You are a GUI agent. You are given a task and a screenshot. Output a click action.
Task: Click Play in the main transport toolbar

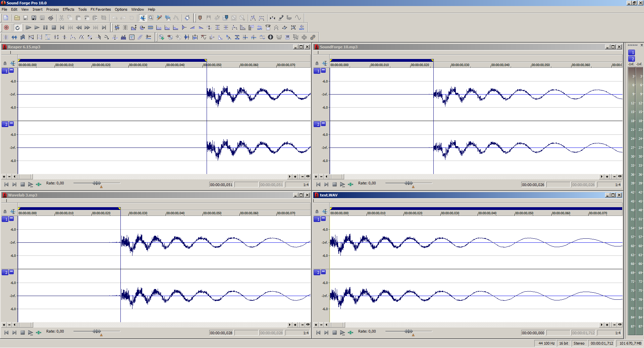(37, 27)
